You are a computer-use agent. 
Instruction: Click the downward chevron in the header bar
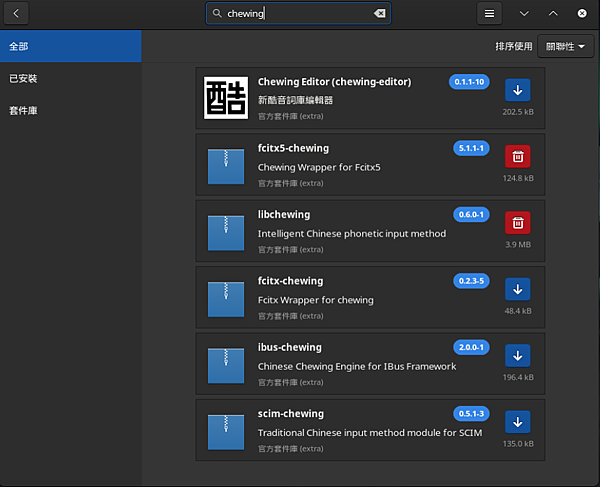(524, 14)
